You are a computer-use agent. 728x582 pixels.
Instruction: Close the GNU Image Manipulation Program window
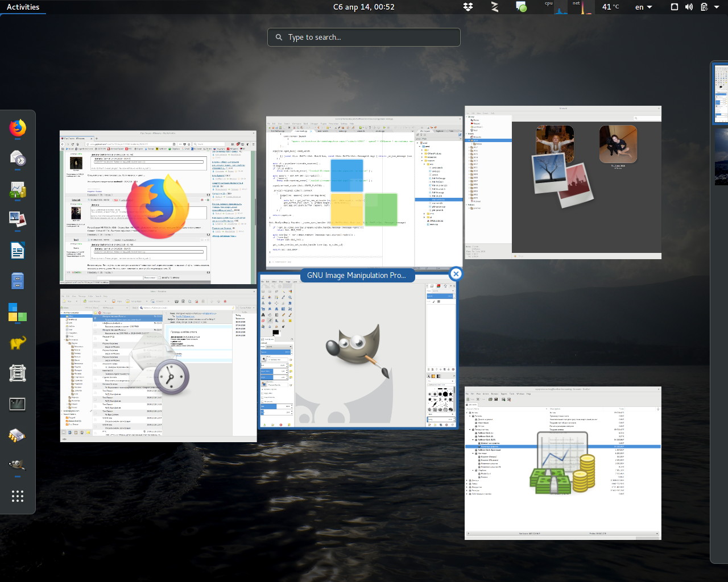(456, 274)
